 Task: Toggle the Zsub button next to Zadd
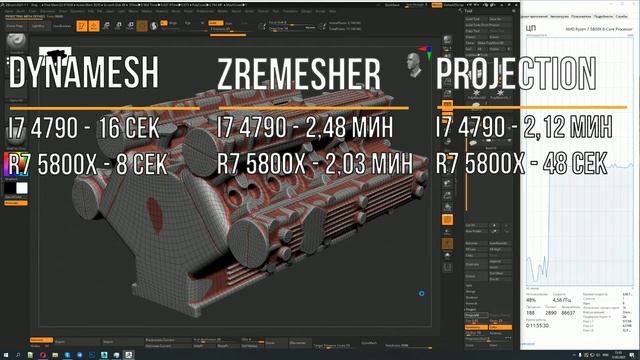click(x=229, y=23)
